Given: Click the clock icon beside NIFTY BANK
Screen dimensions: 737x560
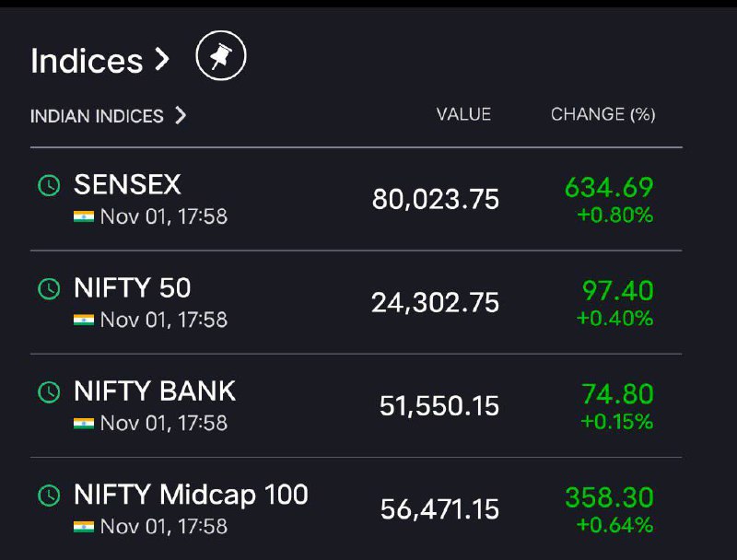Looking at the screenshot, I should pos(49,391).
